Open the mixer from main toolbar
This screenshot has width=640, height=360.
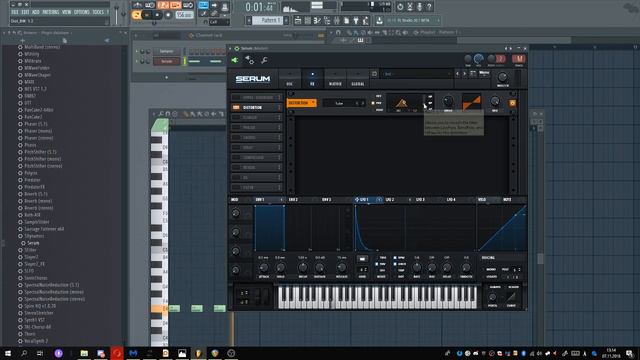[336, 20]
